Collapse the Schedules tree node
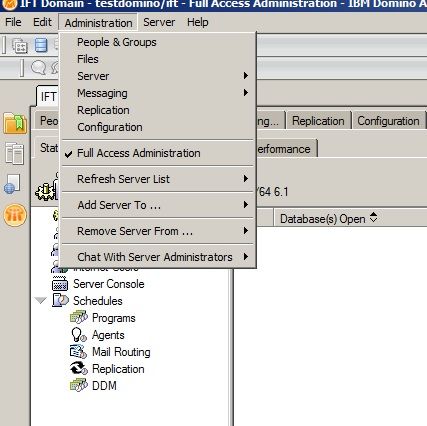427x426 pixels. tap(41, 301)
